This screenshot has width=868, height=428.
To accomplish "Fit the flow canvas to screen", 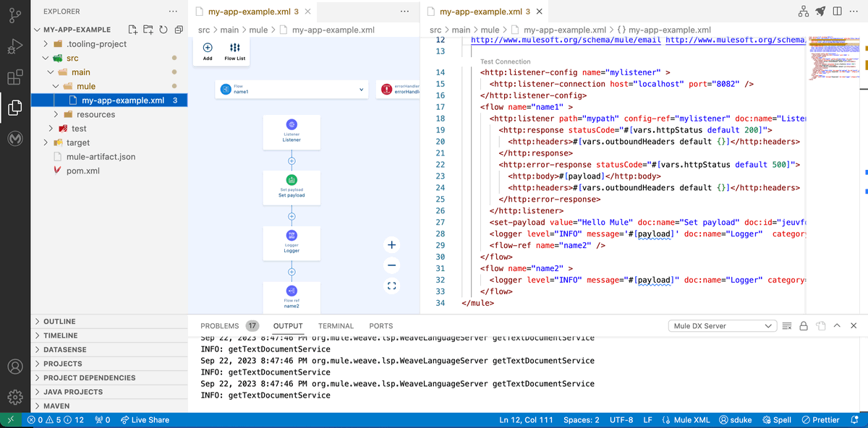I will tap(391, 286).
